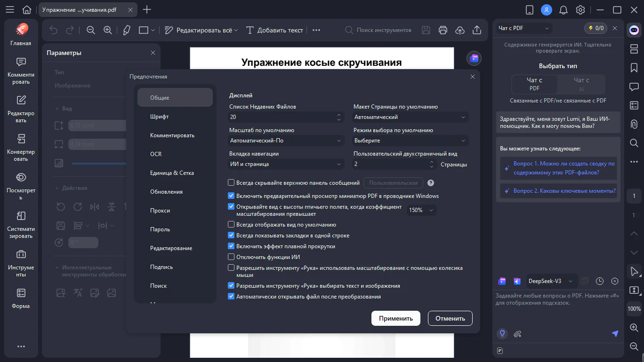Open the Конвертировать tool
Image resolution: width=644 pixels, height=362 pixels.
pos(21,148)
